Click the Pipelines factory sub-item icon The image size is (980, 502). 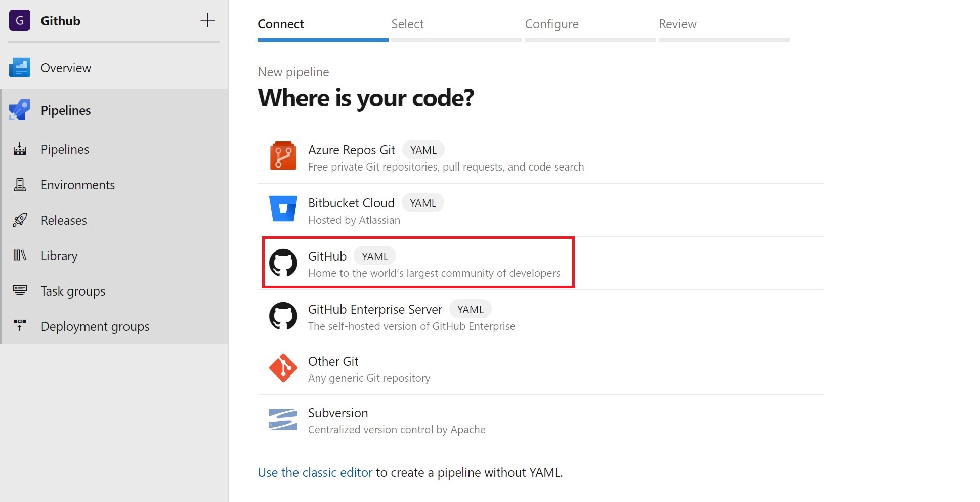point(20,149)
